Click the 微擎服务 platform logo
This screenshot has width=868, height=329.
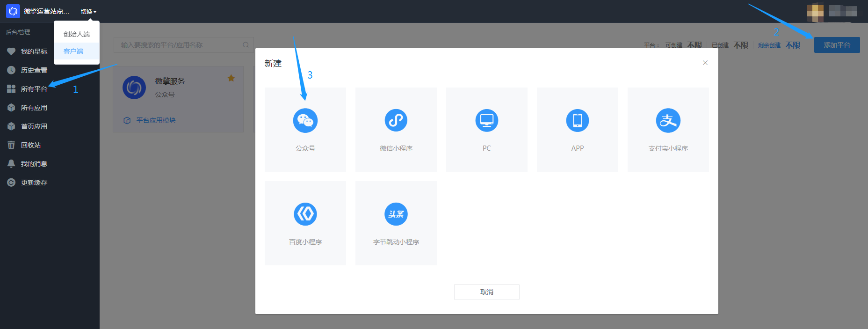pos(134,88)
